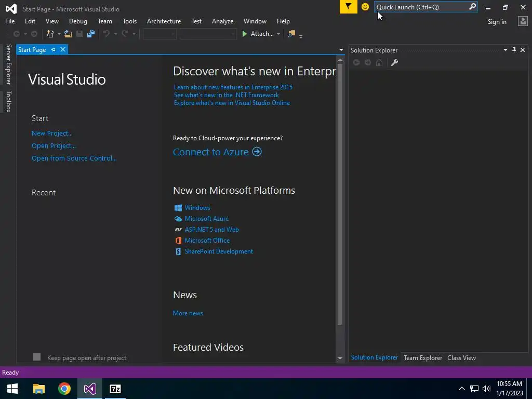Viewport: 532px width, 399px height.
Task: Switch to the Team Explorer tab
Action: click(x=423, y=357)
